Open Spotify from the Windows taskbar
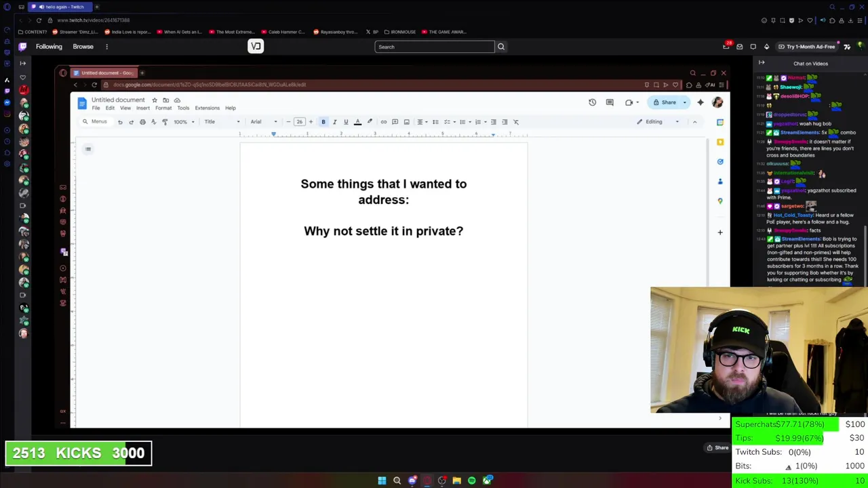 click(472, 481)
